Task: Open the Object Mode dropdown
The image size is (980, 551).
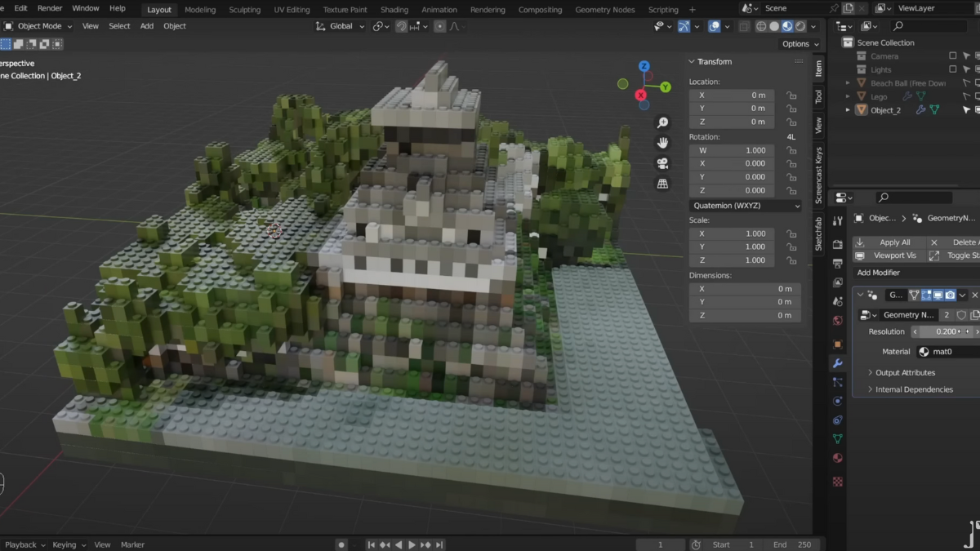Action: [38, 26]
